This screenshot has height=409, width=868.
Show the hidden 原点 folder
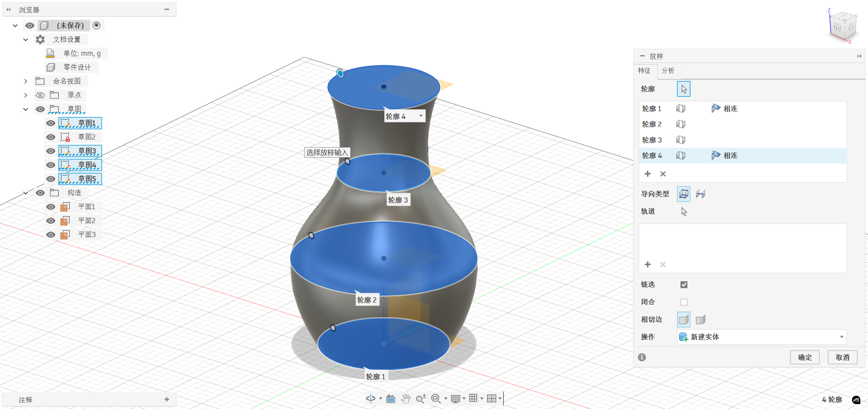[x=40, y=95]
